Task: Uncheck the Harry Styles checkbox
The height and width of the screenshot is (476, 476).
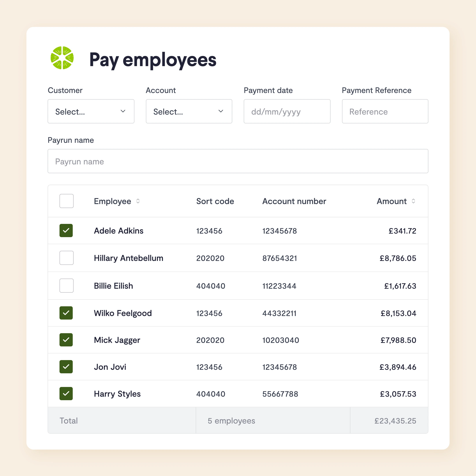Action: coord(66,393)
